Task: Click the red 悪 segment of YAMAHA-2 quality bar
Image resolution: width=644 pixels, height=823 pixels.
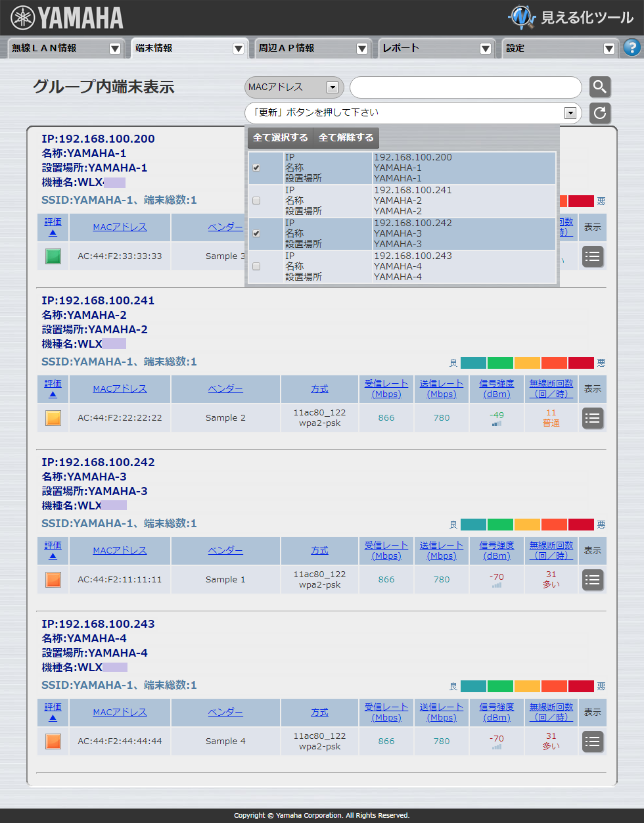Action: (580, 362)
